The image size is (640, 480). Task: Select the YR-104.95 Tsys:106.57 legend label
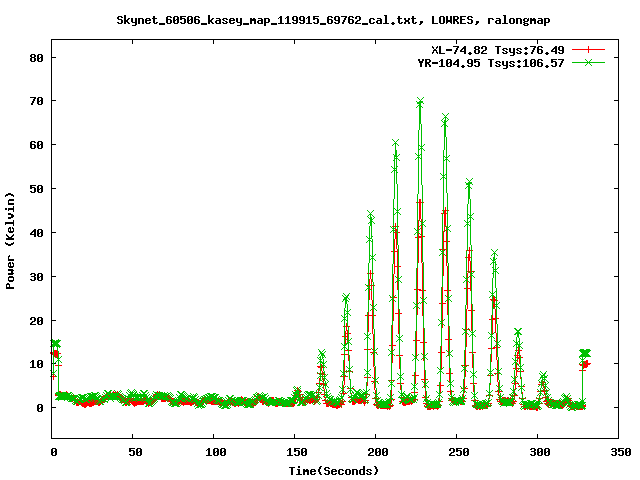491,63
